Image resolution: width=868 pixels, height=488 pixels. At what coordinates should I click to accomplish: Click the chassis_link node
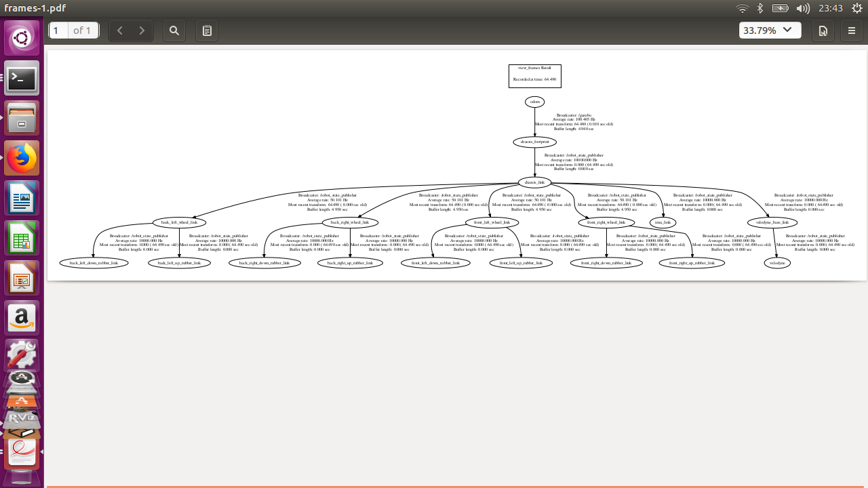(x=534, y=182)
